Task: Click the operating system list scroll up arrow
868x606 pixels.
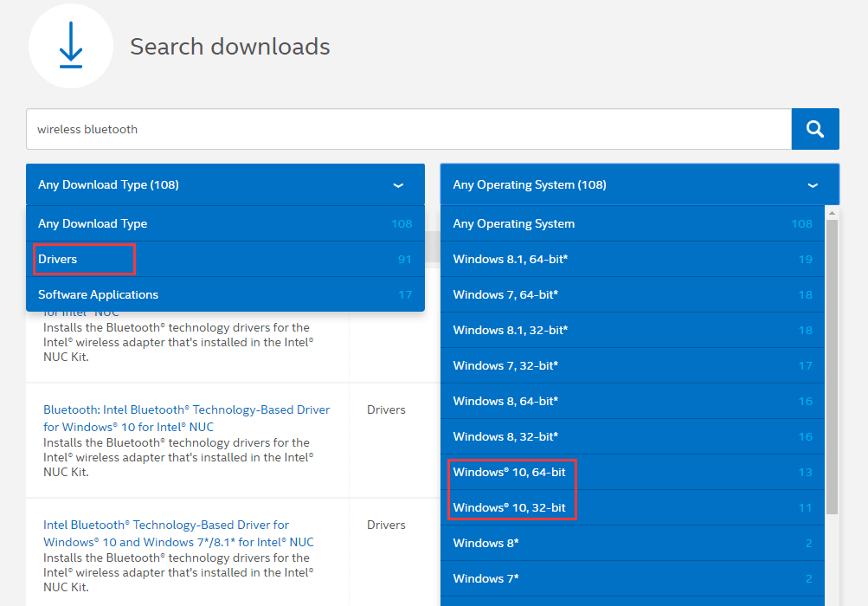Action: (x=832, y=213)
